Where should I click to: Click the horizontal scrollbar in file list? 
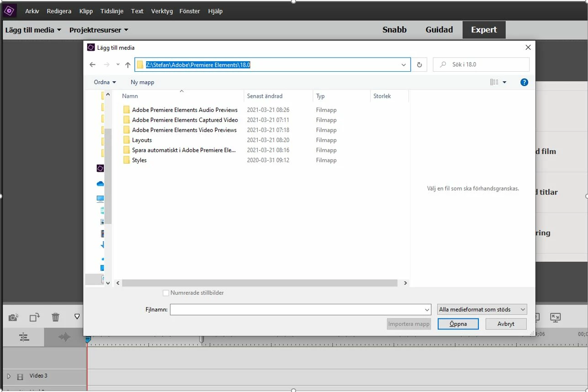[260, 283]
